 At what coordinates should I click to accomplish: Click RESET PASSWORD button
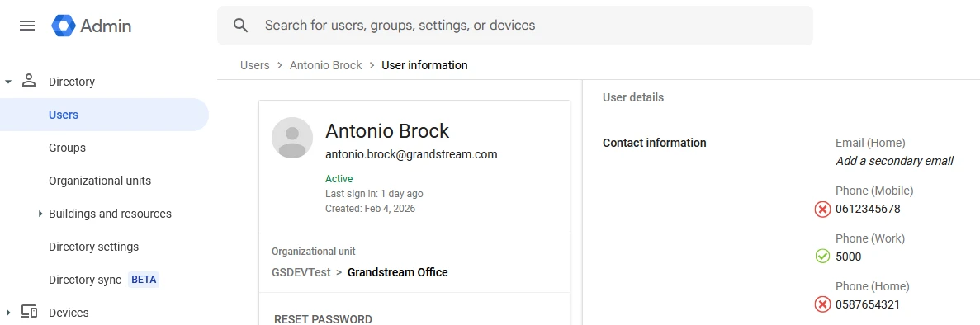[323, 318]
